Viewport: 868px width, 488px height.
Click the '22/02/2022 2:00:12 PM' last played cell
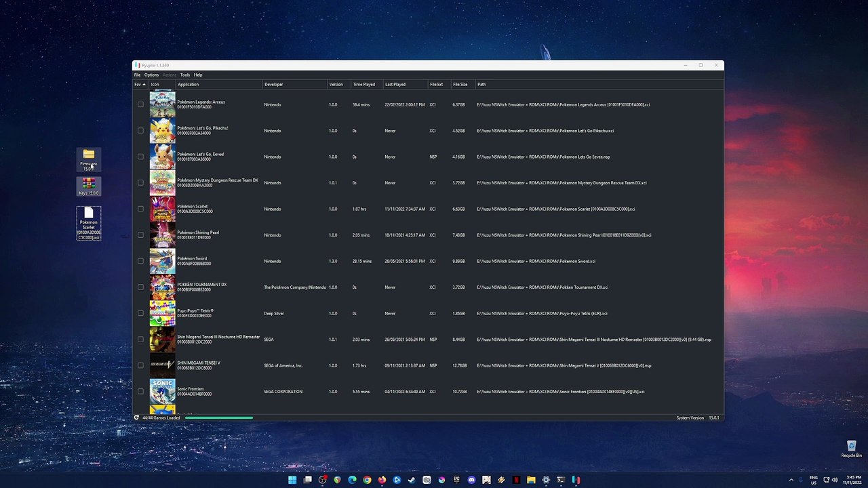405,104
